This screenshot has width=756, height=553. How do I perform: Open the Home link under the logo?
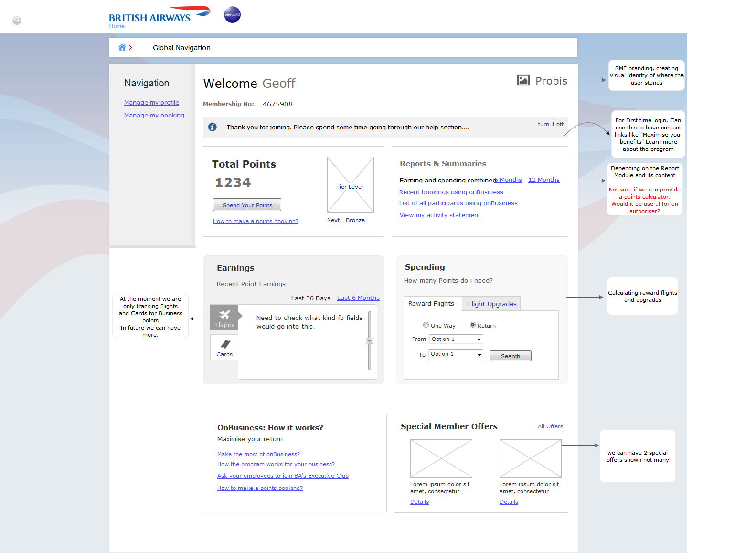pos(117,26)
